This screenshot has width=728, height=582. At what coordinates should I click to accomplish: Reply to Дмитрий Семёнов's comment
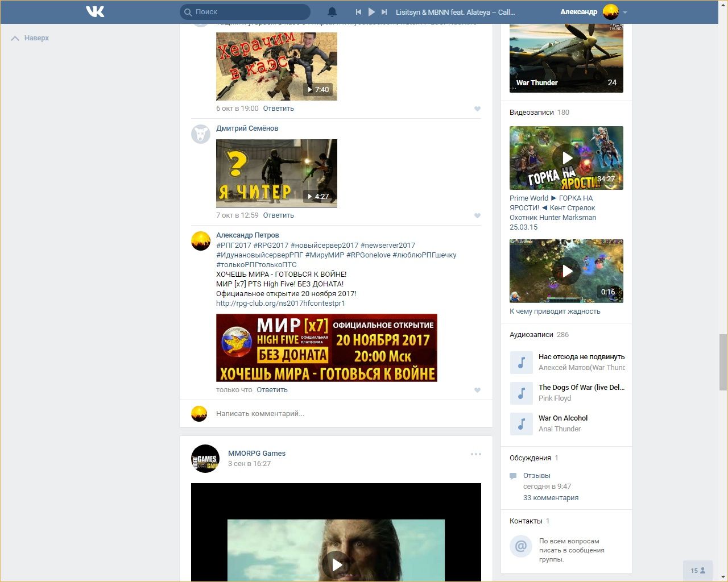click(x=278, y=215)
